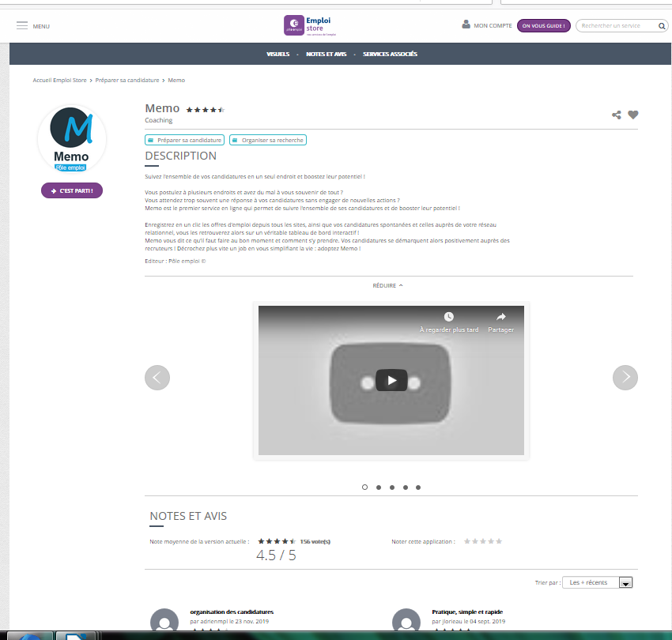The width and height of the screenshot is (672, 640).
Task: Jump to Services Associés tab
Action: point(390,54)
